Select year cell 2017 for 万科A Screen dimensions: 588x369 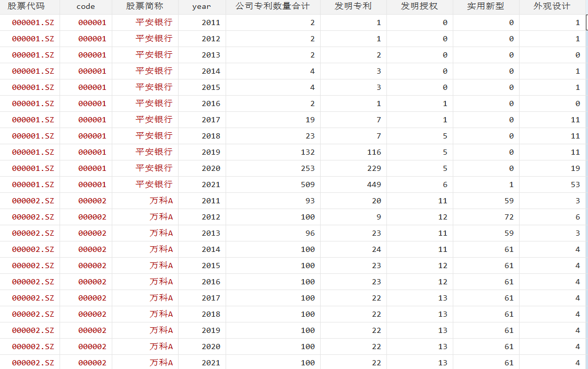click(211, 298)
